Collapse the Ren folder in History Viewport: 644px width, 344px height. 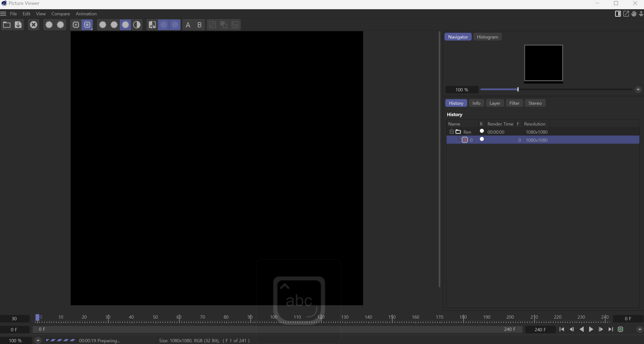[x=451, y=132]
